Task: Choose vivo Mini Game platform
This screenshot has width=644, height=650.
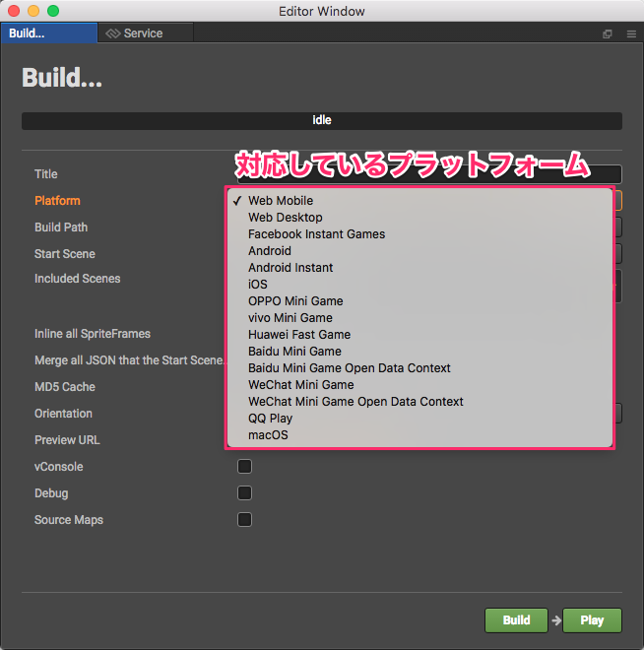Action: point(419,318)
